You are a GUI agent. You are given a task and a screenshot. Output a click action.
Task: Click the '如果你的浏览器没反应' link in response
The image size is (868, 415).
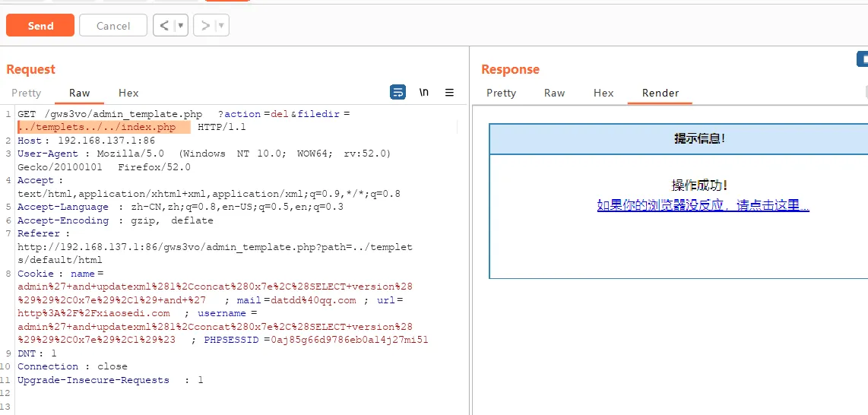pos(703,205)
